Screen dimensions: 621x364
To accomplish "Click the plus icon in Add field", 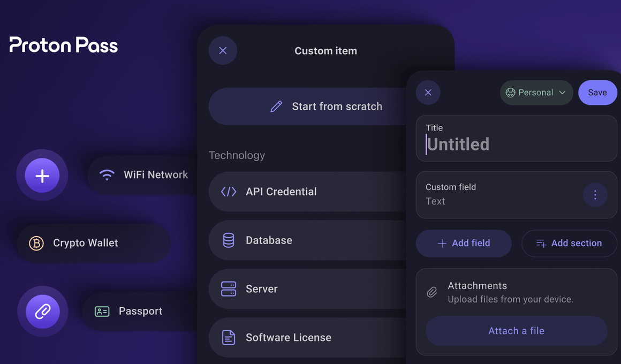I will click(442, 243).
